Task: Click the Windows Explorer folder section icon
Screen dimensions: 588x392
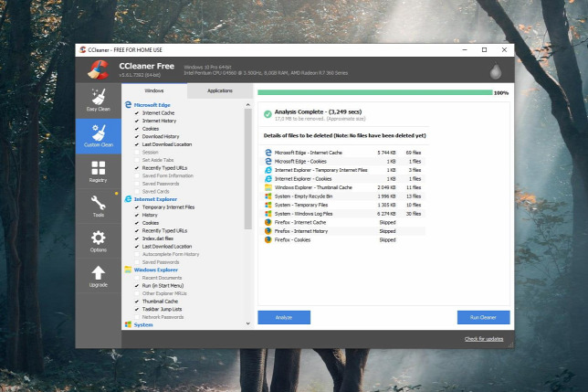Action: point(128,270)
